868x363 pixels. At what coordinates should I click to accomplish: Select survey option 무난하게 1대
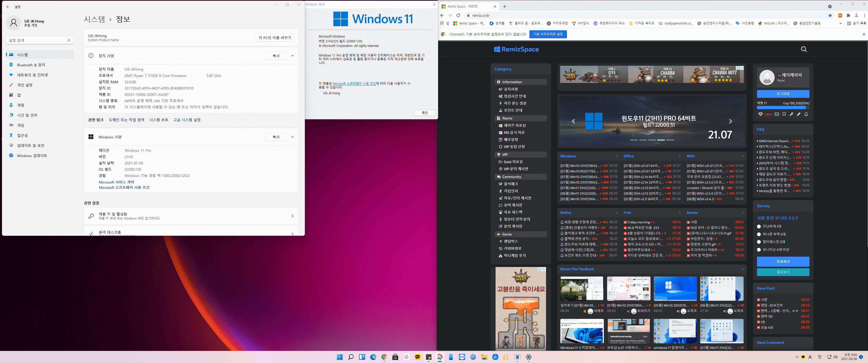759,227
